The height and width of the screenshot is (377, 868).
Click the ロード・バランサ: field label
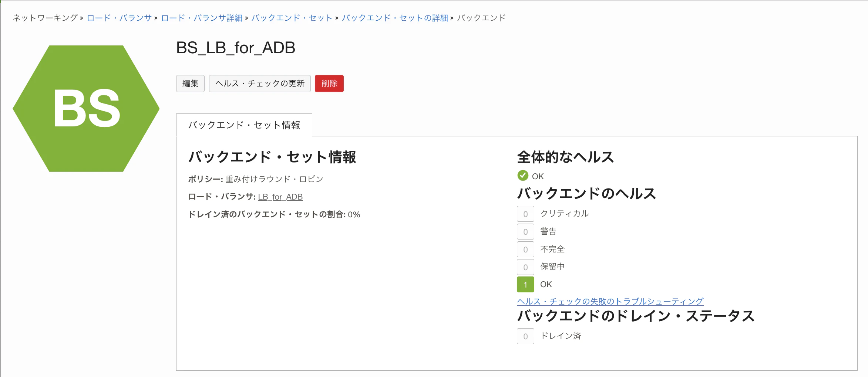point(222,197)
